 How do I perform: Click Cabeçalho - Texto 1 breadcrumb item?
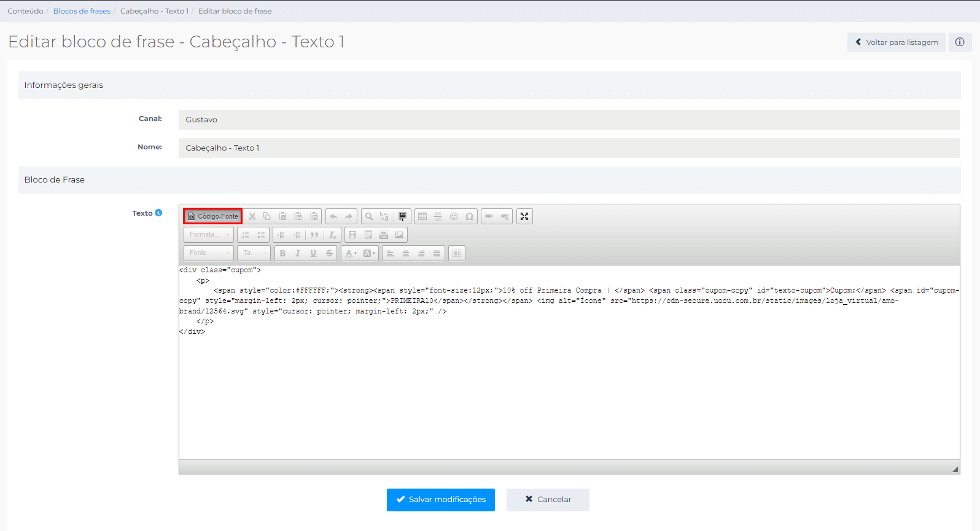(x=154, y=11)
